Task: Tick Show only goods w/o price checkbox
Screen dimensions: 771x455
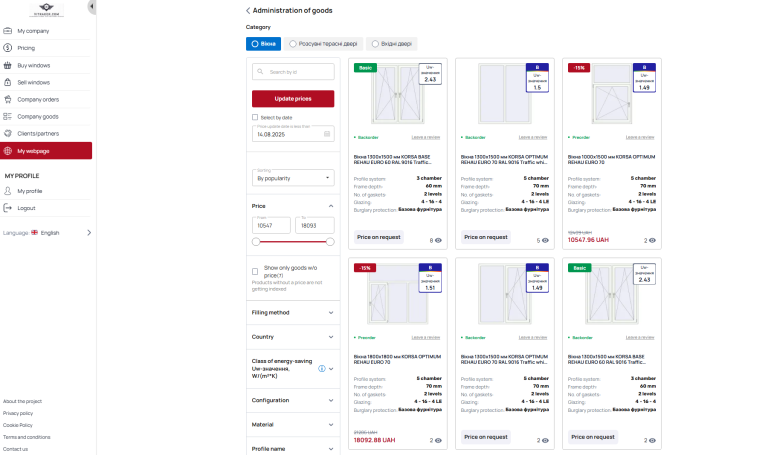Action: point(255,272)
